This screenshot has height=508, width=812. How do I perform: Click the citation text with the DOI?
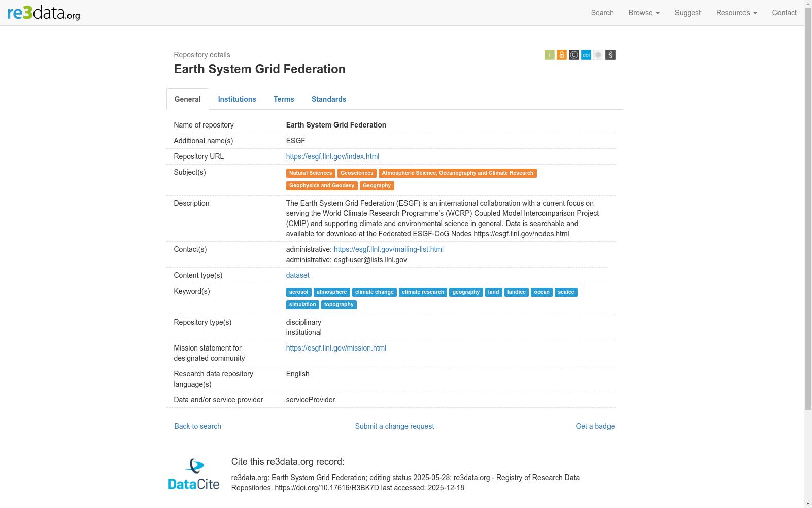click(405, 483)
